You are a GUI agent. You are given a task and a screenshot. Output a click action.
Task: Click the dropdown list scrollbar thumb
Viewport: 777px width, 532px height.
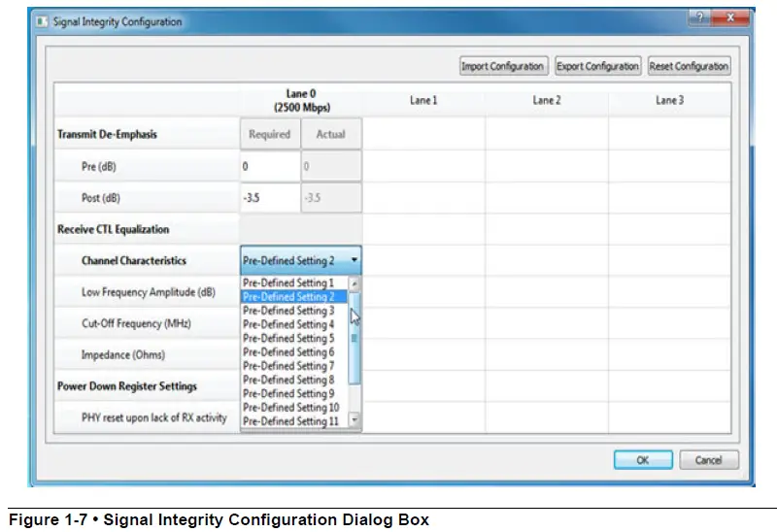pos(355,338)
